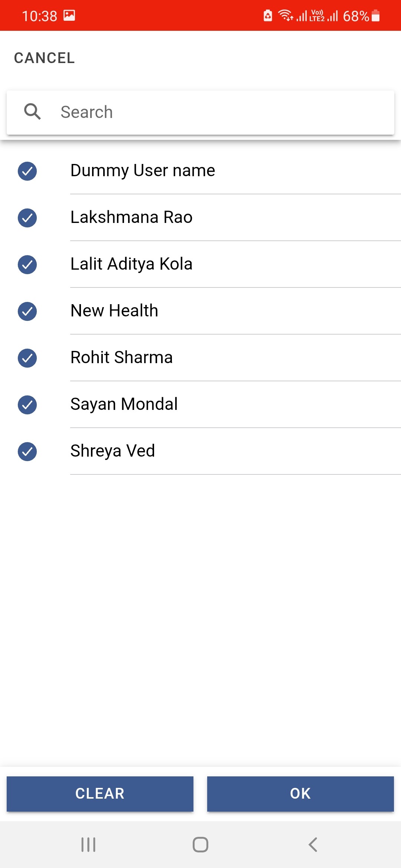
Task: Tap the search magnifier icon
Action: [32, 112]
